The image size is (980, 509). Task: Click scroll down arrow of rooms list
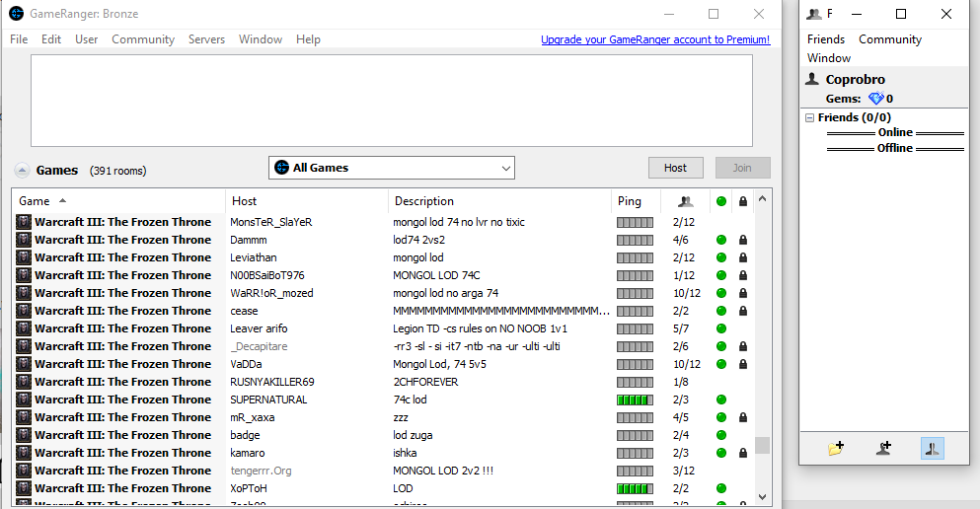click(763, 497)
